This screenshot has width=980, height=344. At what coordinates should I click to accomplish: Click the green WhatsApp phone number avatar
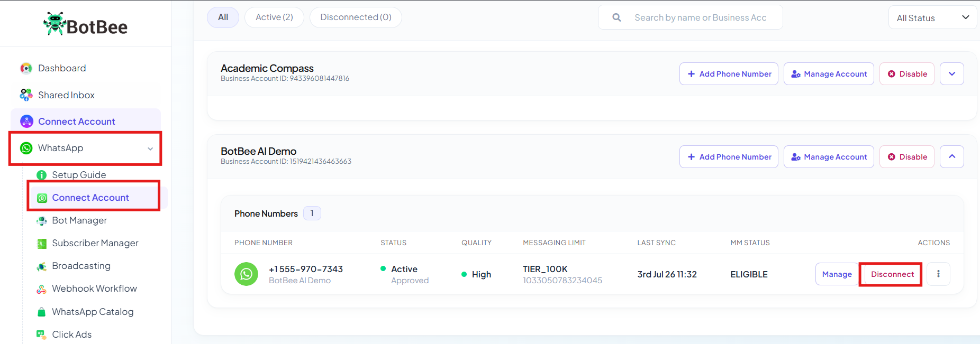[x=246, y=274]
